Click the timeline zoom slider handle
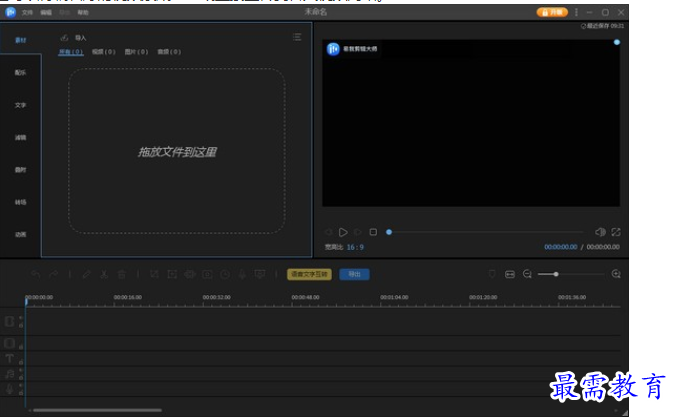674x418 pixels. click(556, 274)
